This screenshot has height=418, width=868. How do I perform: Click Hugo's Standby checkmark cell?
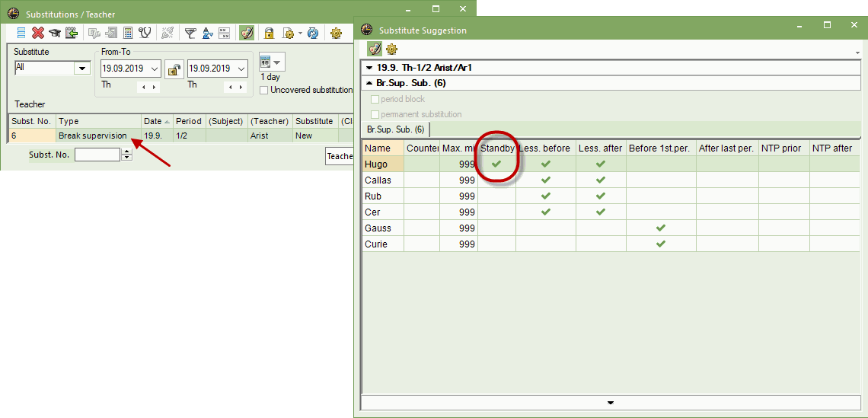pyautogui.click(x=496, y=164)
